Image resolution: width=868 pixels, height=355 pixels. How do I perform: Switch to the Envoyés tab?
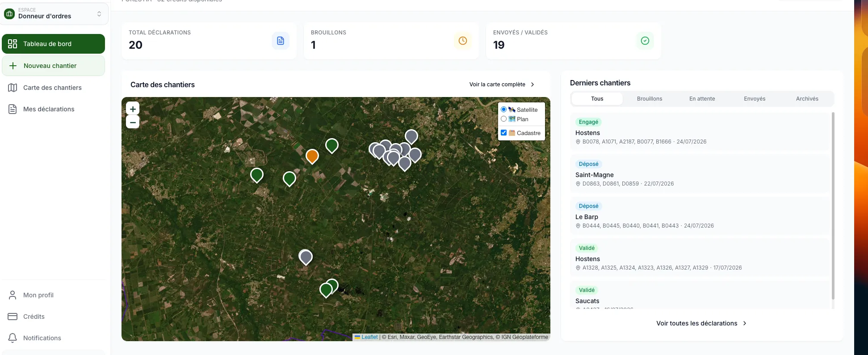(x=755, y=99)
